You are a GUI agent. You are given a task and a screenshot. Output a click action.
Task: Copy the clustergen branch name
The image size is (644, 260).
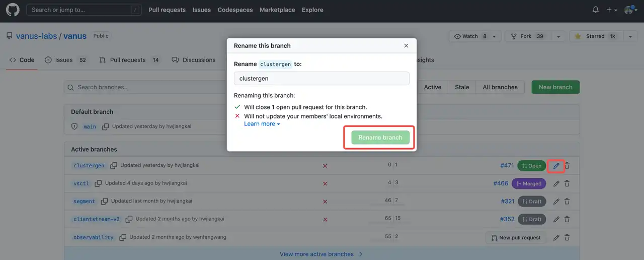coord(114,165)
